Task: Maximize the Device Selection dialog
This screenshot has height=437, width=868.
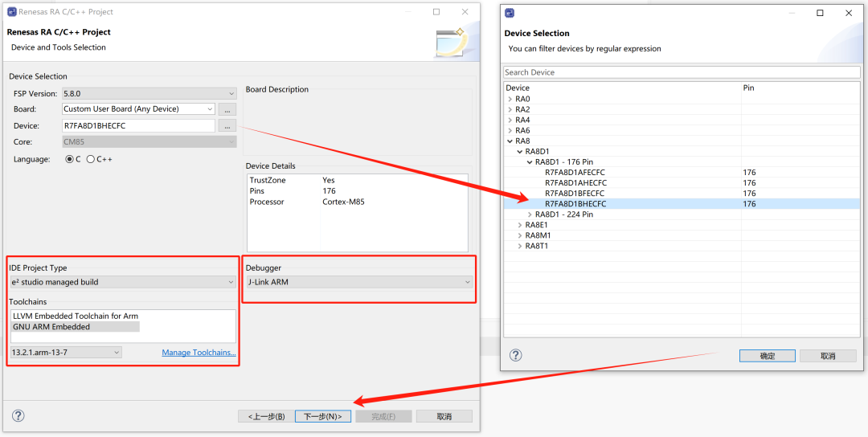Action: (821, 14)
